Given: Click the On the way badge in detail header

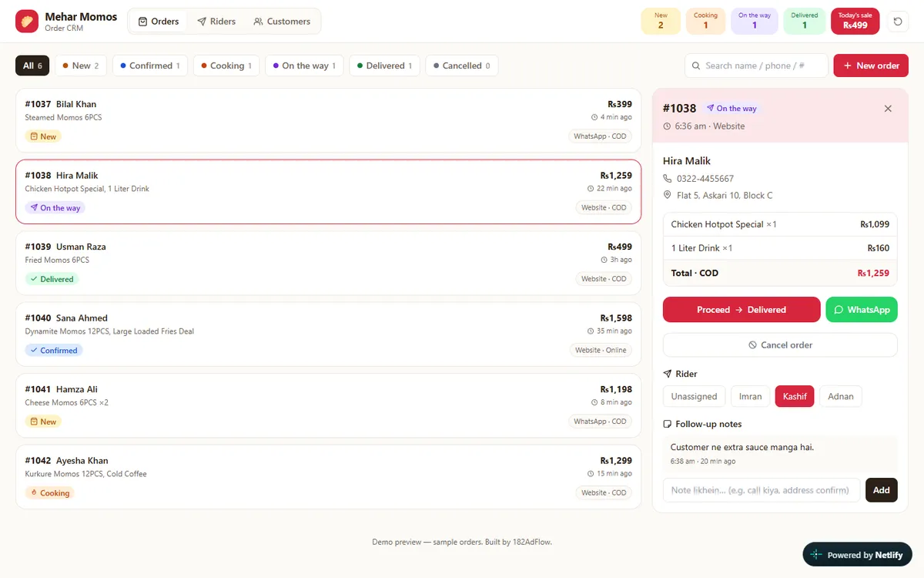Looking at the screenshot, I should pos(731,109).
